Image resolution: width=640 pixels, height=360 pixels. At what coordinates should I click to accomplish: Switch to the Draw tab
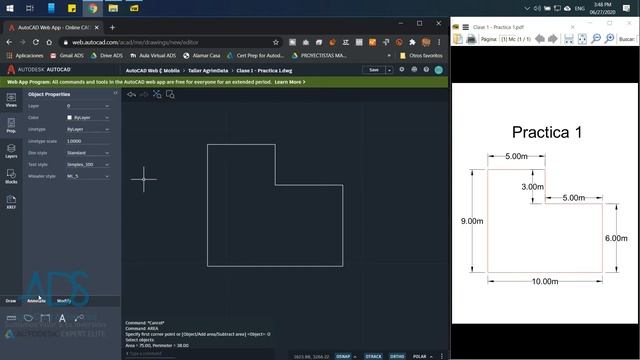(x=11, y=301)
